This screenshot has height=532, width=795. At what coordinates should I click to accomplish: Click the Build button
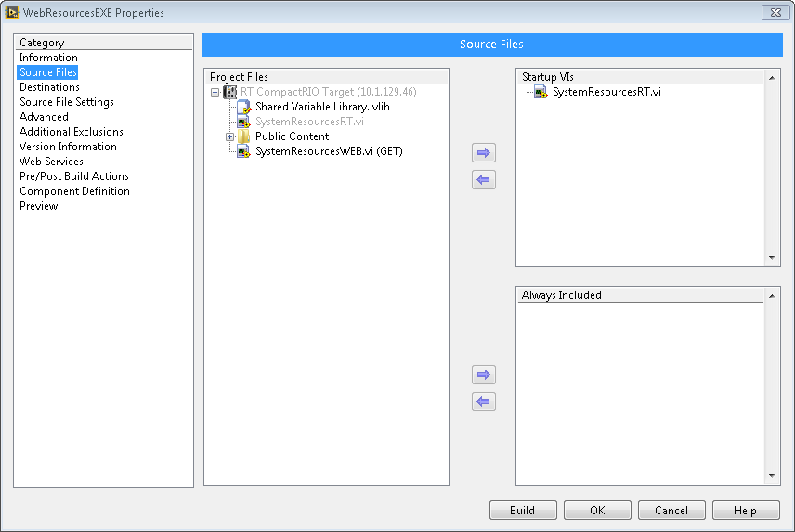click(523, 511)
